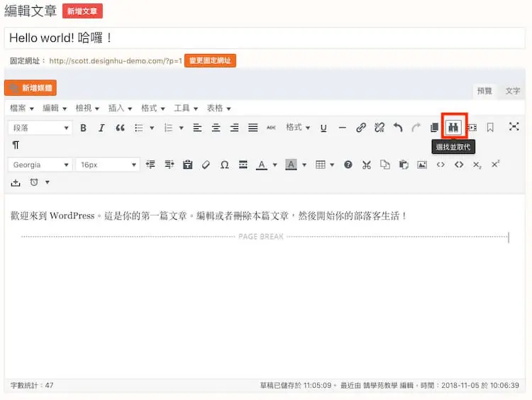The width and height of the screenshot is (532, 400).
Task: Expand the numbered list style arrow
Action: 182,128
